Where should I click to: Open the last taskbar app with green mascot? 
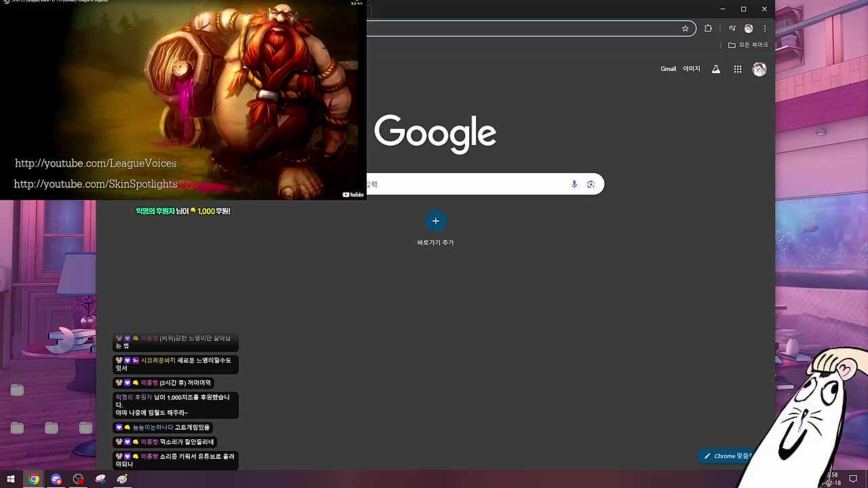(x=122, y=479)
